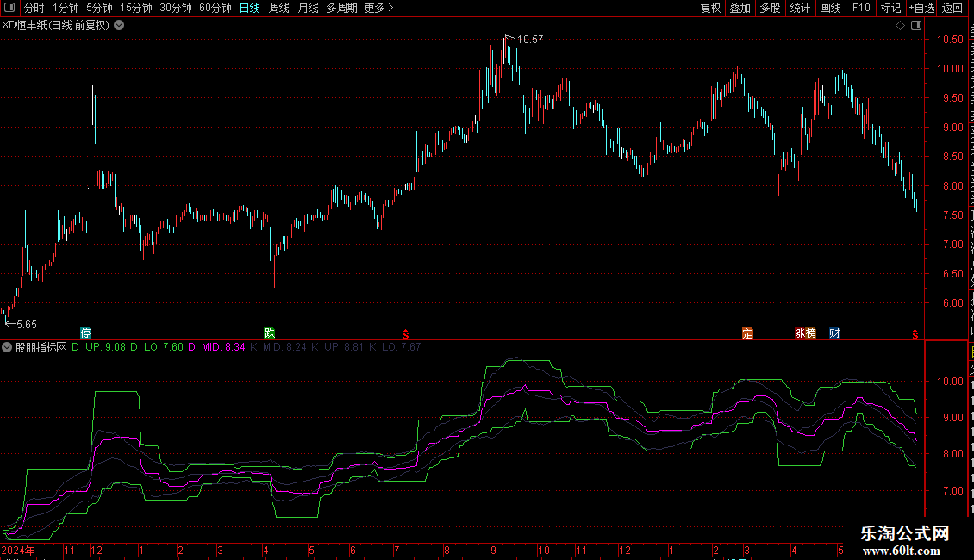
Task: Switch to 月线 monthly chart
Action: pyautogui.click(x=308, y=8)
